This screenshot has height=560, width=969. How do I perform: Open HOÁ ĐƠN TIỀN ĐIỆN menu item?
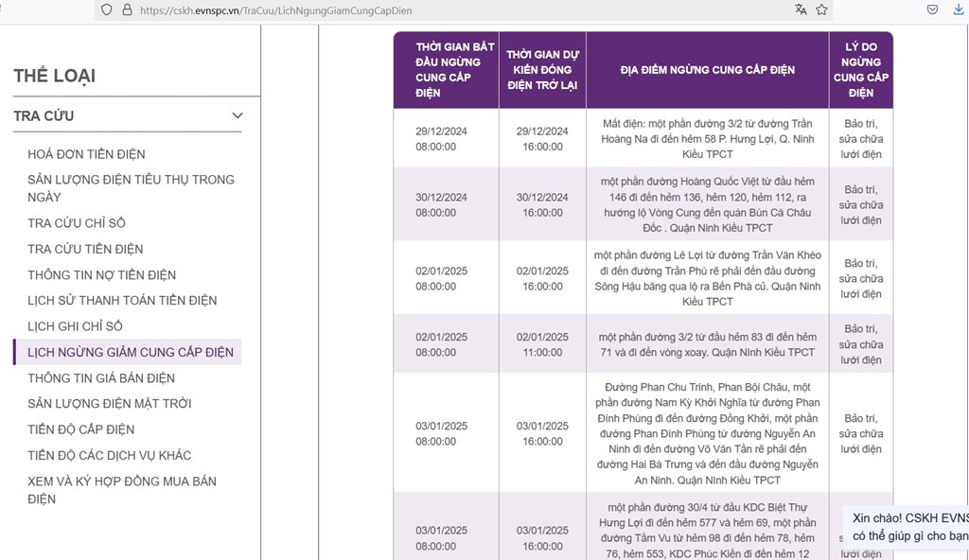pyautogui.click(x=86, y=154)
